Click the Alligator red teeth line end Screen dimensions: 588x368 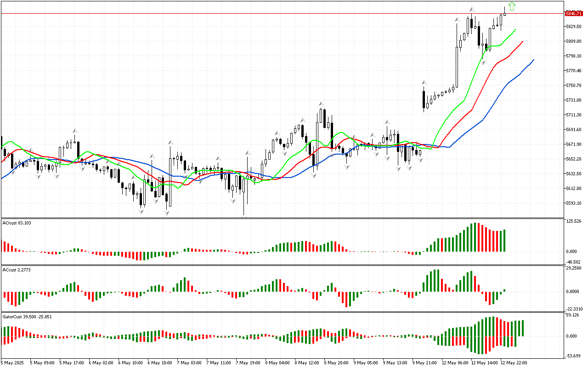[x=522, y=42]
